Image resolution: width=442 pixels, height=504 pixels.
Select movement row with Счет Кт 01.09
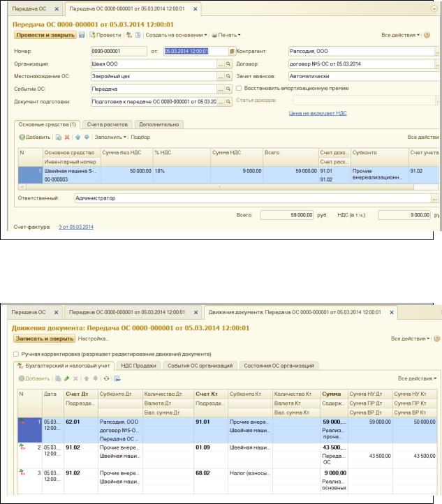tap(228, 456)
